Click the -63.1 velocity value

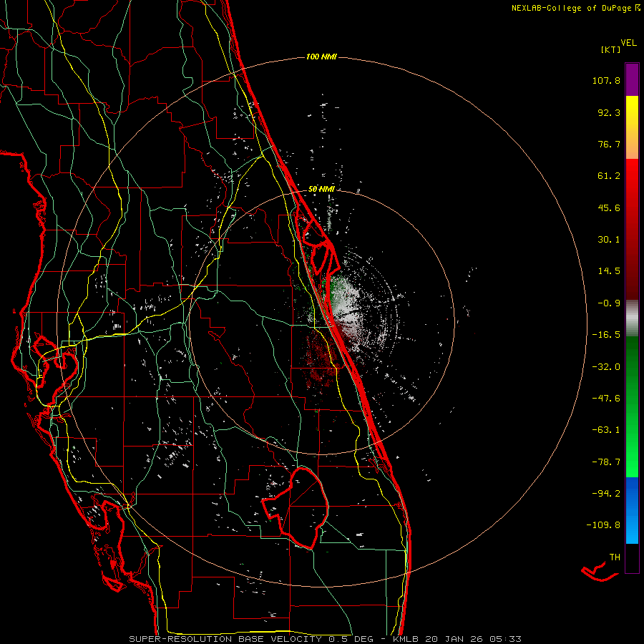point(606,430)
